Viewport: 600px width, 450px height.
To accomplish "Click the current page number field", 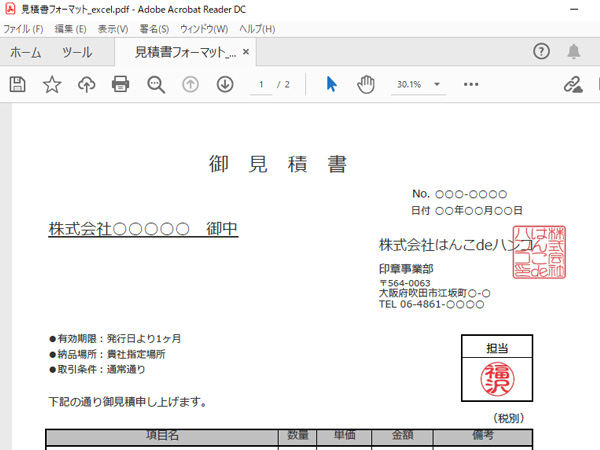I will (x=263, y=85).
